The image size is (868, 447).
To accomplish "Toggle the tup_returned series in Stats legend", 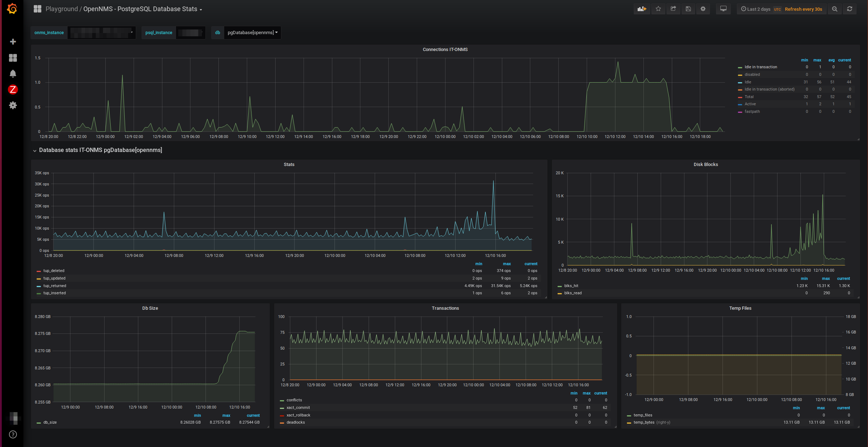I will [x=55, y=286].
